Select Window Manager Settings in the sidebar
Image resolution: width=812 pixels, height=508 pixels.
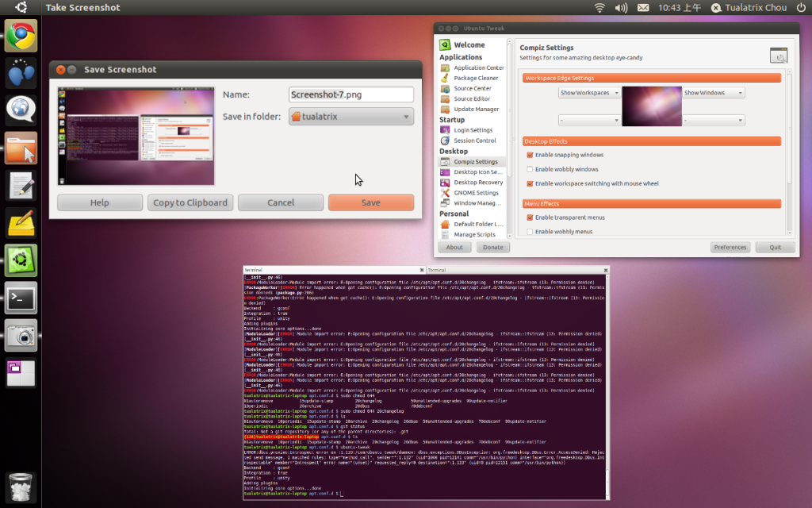472,203
